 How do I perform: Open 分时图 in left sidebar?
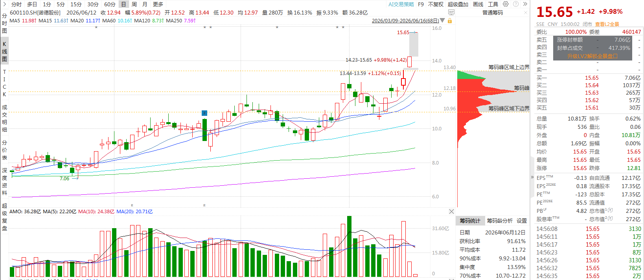(4, 23)
